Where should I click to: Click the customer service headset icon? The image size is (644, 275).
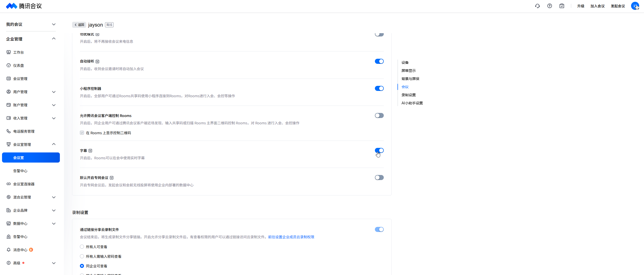537,6
